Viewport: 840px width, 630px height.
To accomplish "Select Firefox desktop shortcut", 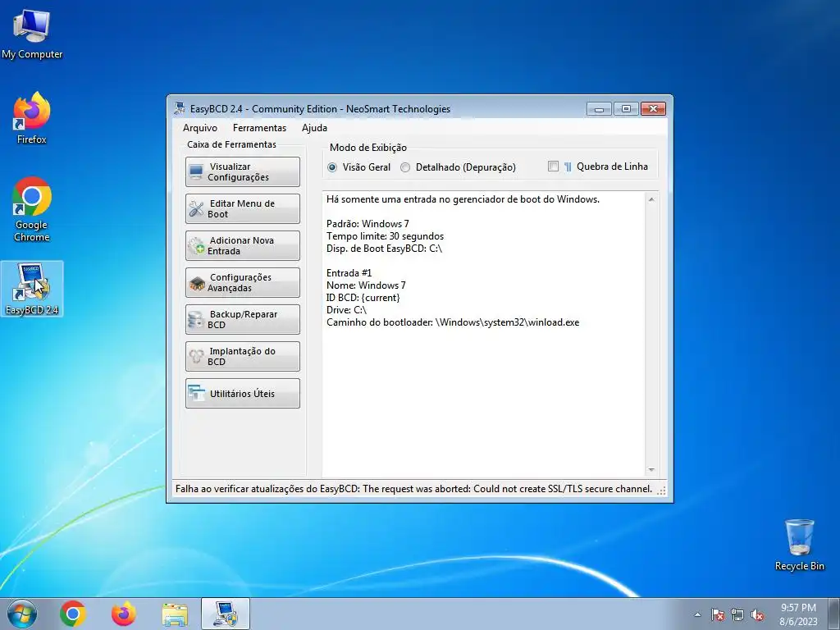I will [32, 118].
